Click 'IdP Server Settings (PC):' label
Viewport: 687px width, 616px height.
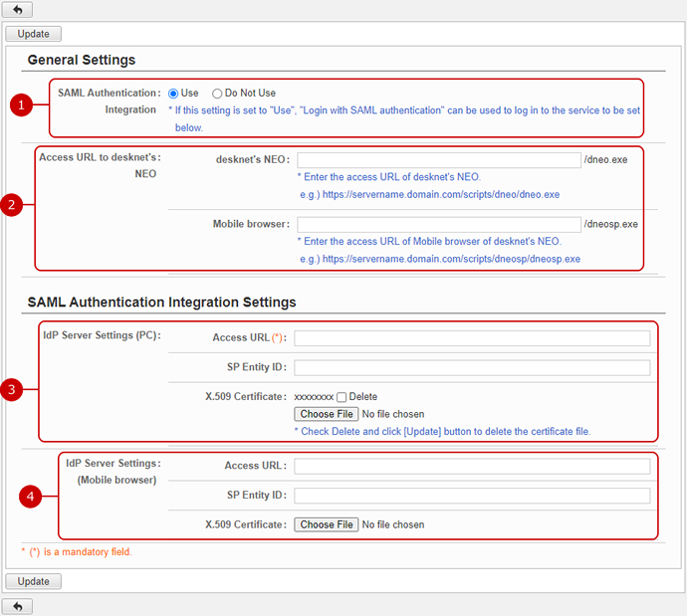coord(102,335)
